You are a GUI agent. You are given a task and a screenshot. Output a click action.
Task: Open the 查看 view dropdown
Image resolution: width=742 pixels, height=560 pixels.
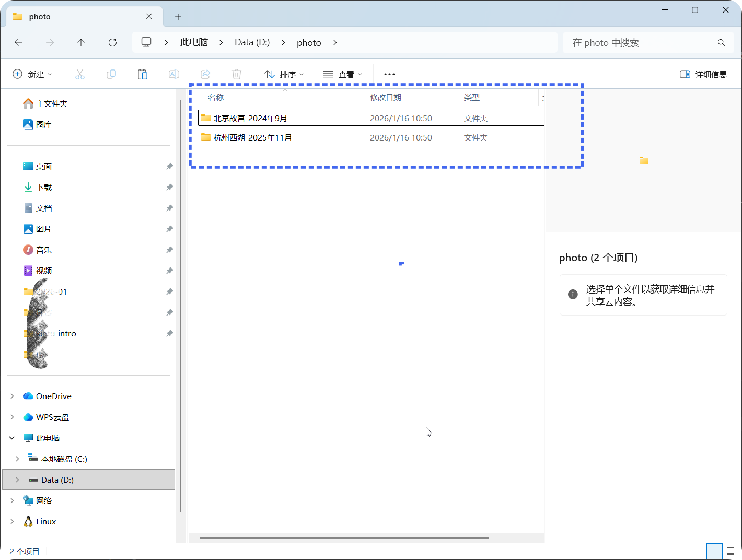tap(343, 74)
